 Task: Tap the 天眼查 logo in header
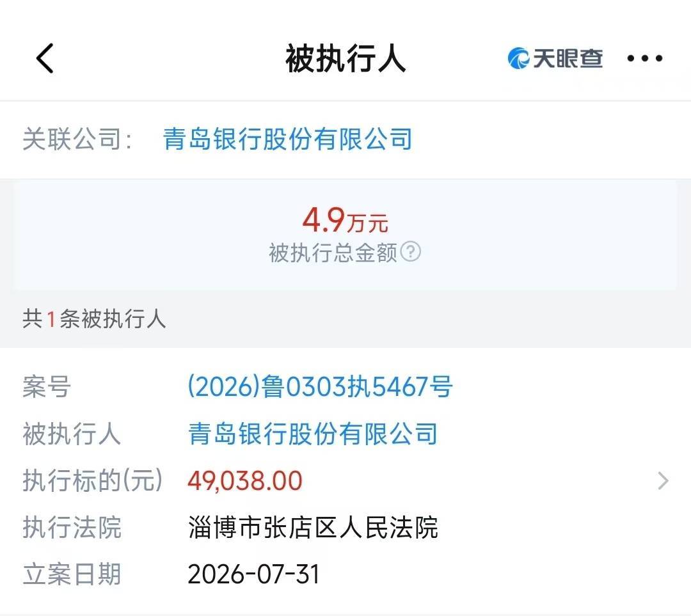555,58
